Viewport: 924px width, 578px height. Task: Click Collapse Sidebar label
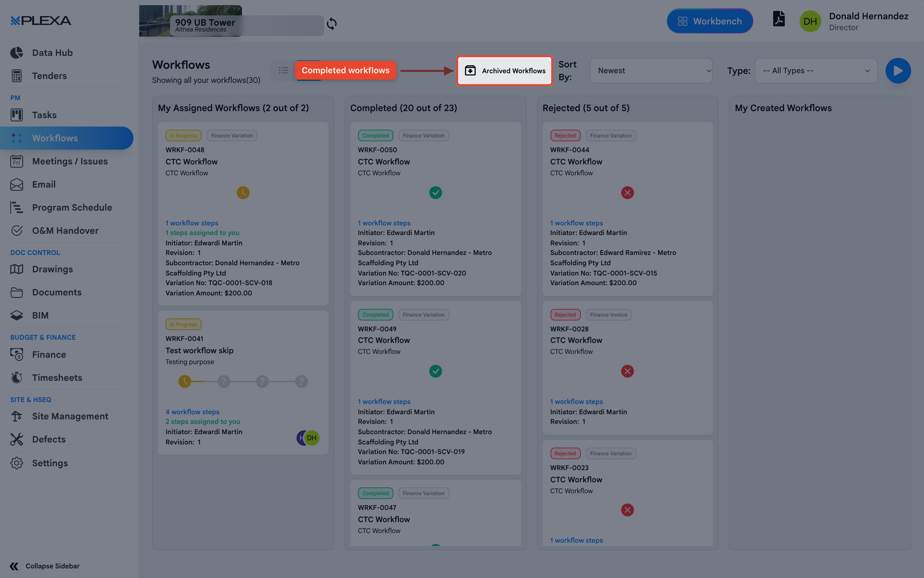[x=53, y=566]
